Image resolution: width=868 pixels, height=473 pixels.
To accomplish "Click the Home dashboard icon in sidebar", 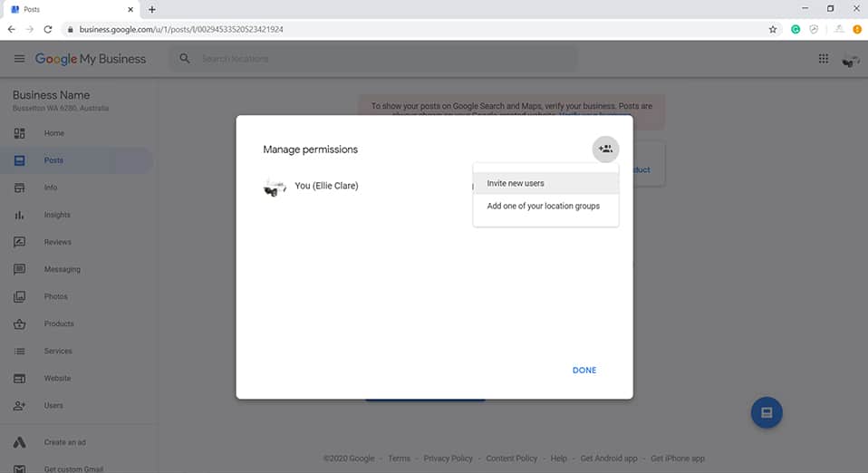I will click(x=19, y=133).
